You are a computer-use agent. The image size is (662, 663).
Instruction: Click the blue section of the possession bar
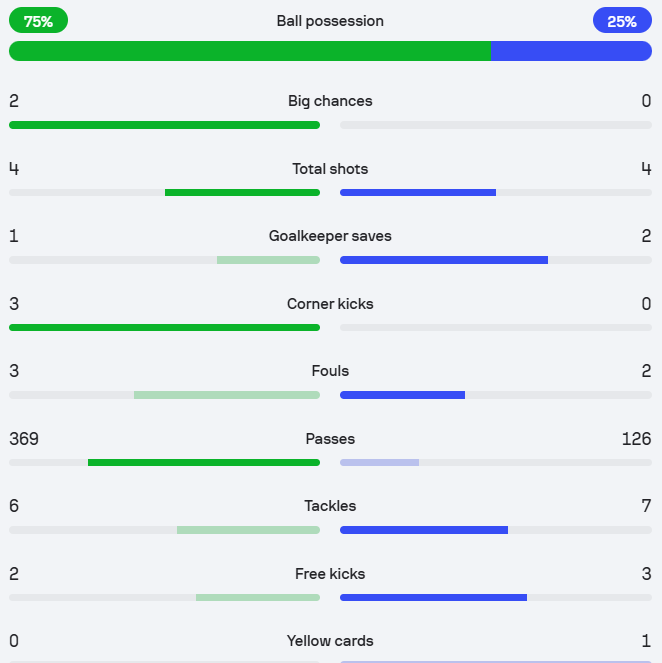click(x=571, y=51)
